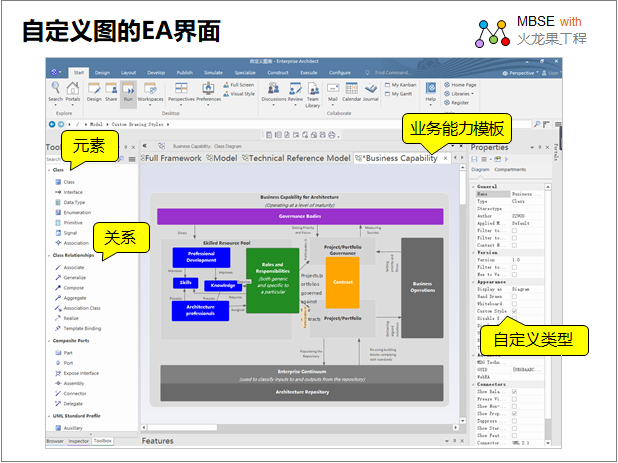Viewport: 618px width, 463px height.
Task: Collapse the General properties section
Action: click(x=473, y=187)
